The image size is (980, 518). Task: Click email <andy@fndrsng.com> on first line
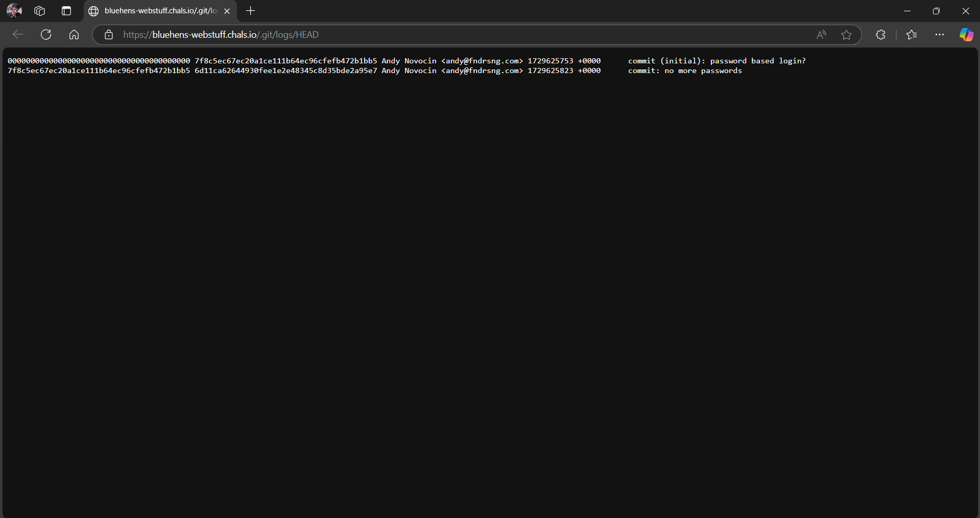482,61
